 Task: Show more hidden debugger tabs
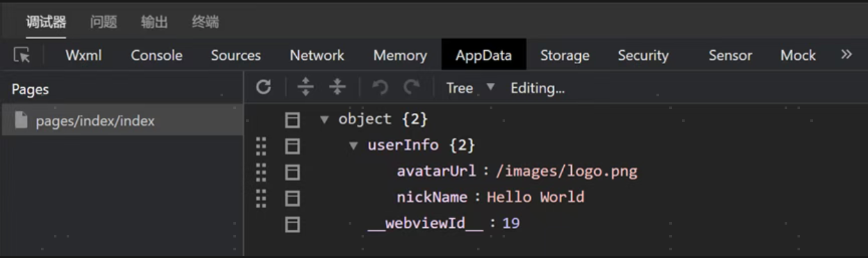coord(846,55)
